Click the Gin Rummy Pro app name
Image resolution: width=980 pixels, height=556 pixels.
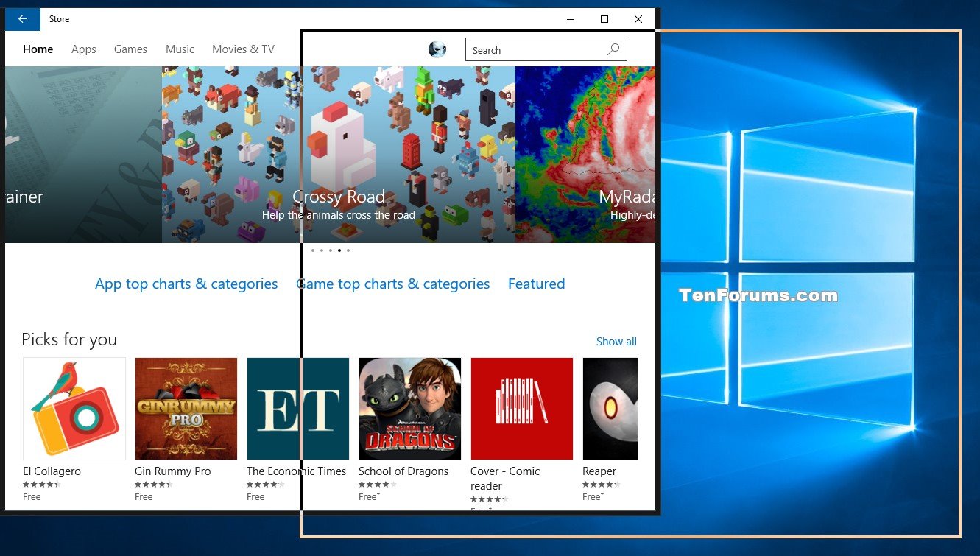pos(172,471)
